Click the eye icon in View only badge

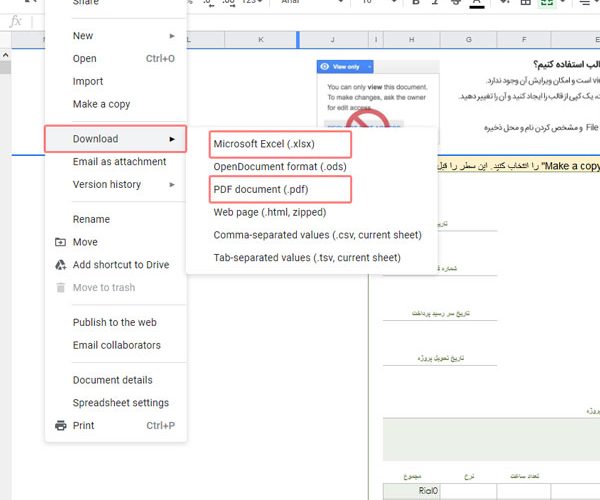[x=324, y=66]
